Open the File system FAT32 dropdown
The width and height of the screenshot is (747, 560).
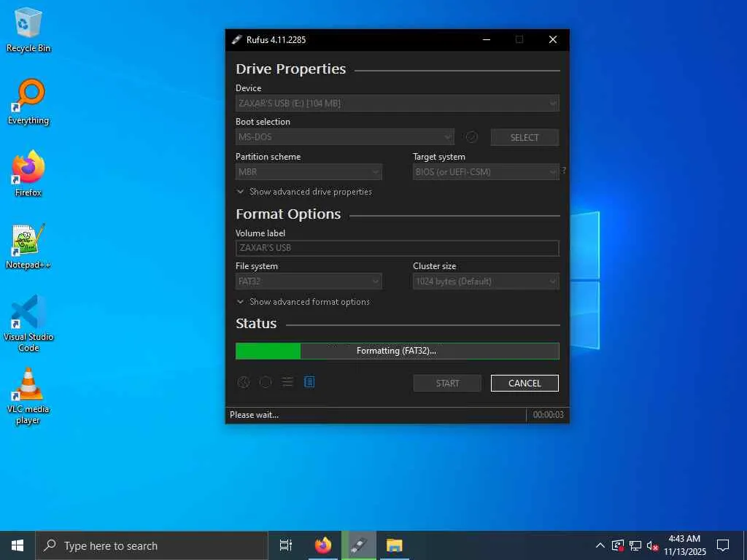click(x=309, y=281)
